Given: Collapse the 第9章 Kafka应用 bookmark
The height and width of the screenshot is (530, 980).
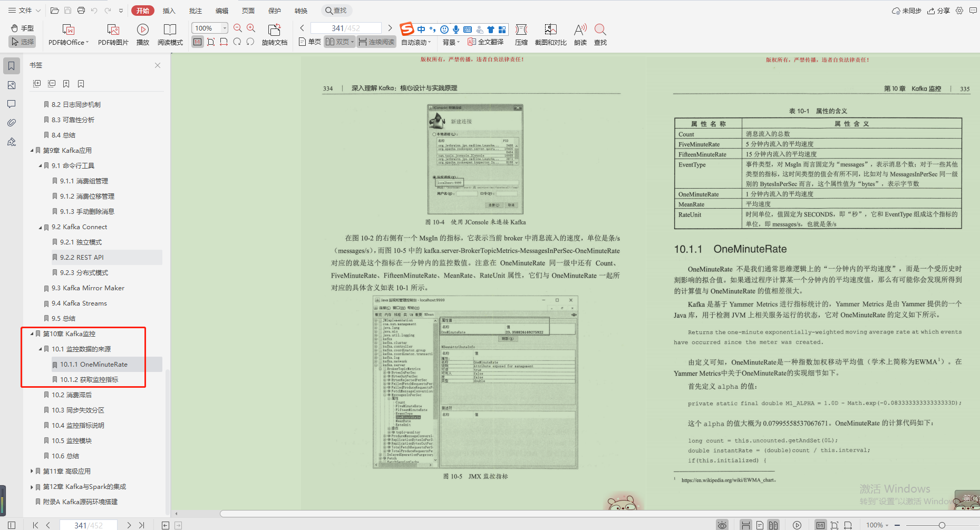Looking at the screenshot, I should tap(32, 151).
